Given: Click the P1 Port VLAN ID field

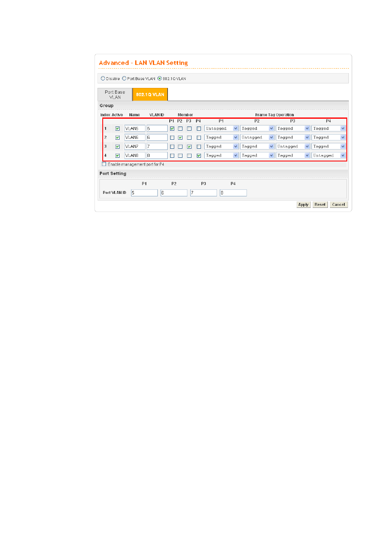Looking at the screenshot, I should [144, 193].
